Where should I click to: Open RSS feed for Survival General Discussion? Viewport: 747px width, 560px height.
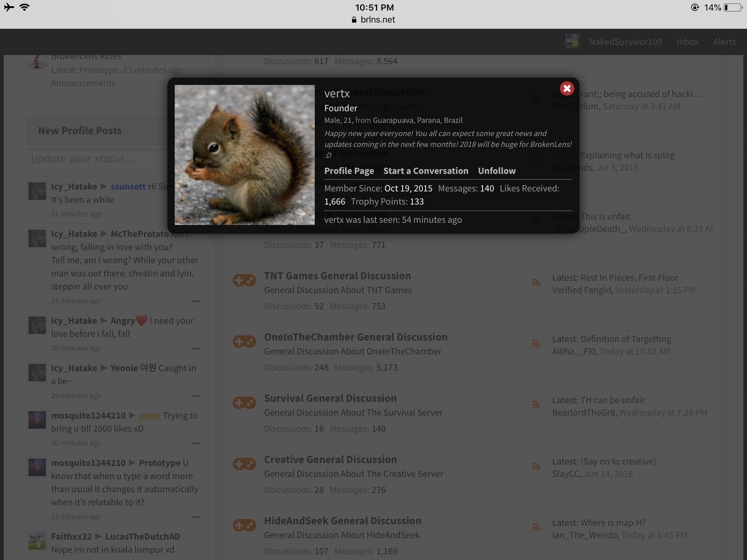[536, 404]
